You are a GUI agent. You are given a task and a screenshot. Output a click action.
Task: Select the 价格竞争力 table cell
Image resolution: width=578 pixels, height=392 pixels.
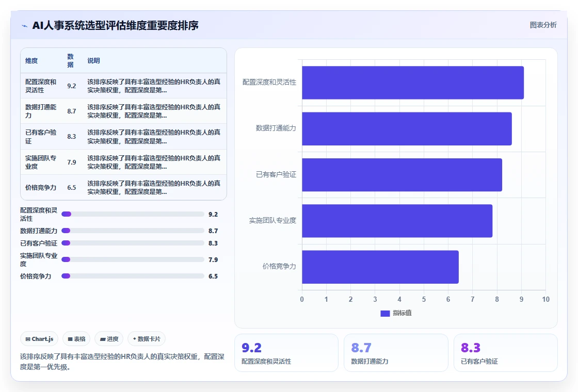(x=42, y=187)
